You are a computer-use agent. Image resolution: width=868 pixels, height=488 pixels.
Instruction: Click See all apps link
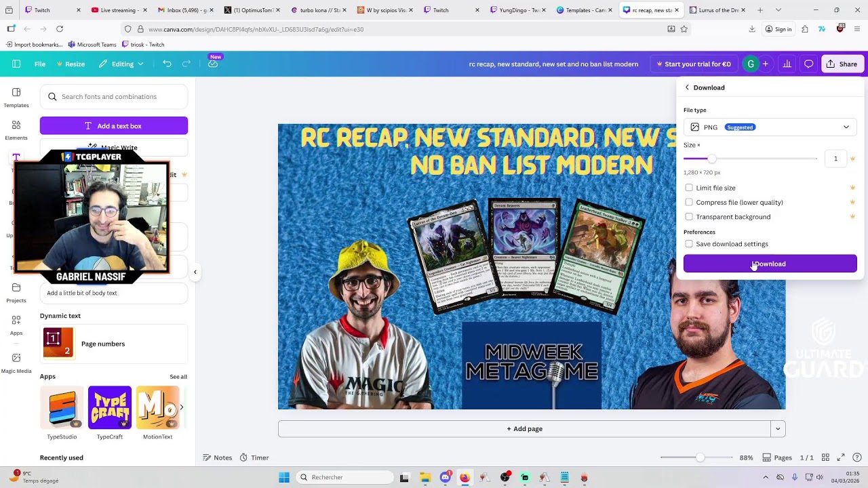(178, 376)
